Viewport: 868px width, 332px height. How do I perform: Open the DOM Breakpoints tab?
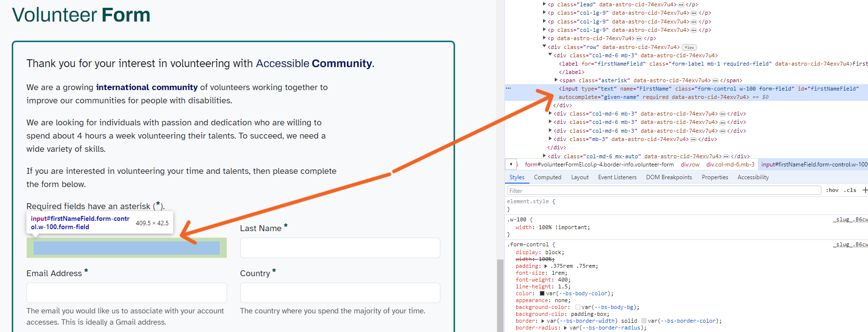669,177
